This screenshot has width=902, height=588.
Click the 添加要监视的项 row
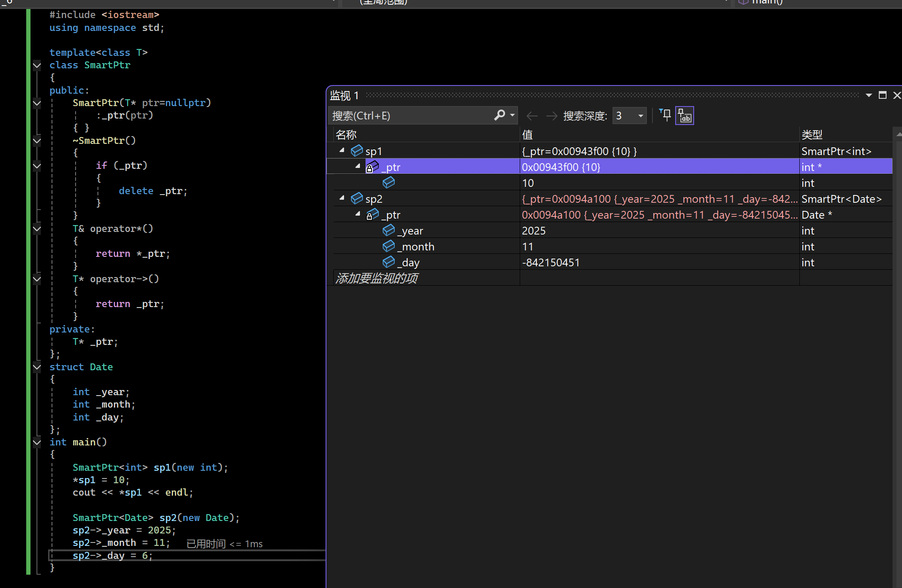click(x=376, y=278)
